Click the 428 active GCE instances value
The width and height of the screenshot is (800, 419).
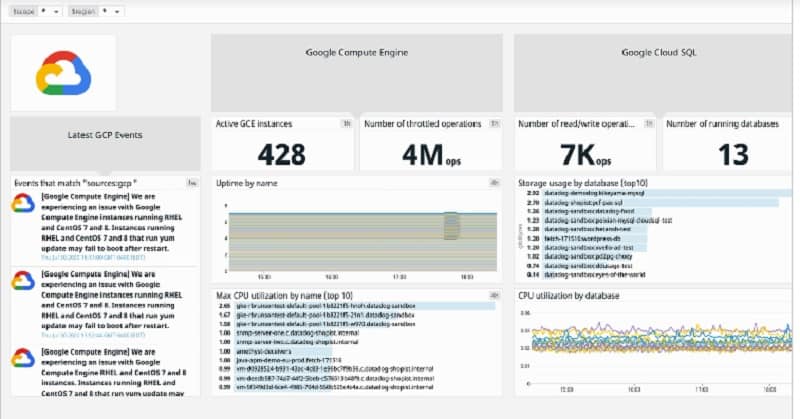(282, 154)
